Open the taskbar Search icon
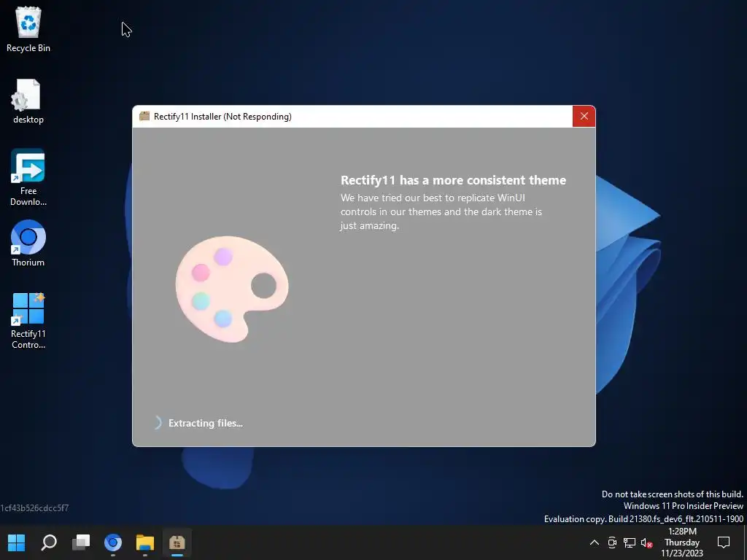The height and width of the screenshot is (560, 747). pos(49,542)
